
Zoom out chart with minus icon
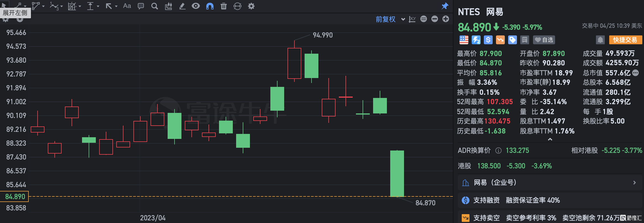(x=435, y=19)
